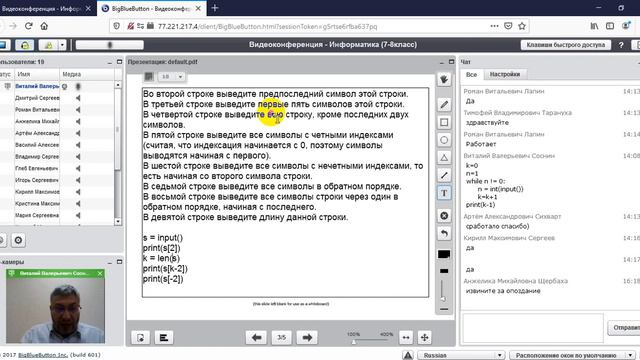Viewport: 640px width, 360px height.
Task: Switch to the Настройки chat tab
Action: click(x=505, y=74)
